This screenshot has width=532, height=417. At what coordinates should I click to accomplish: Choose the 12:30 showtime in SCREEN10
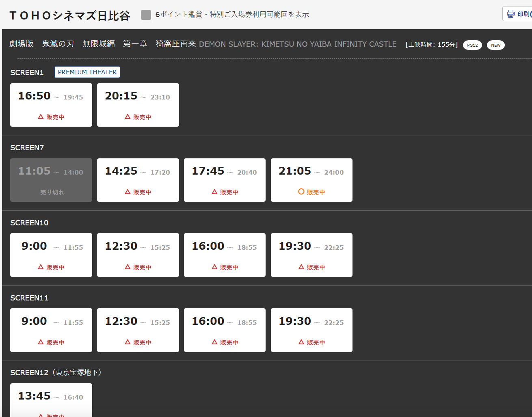click(x=138, y=255)
